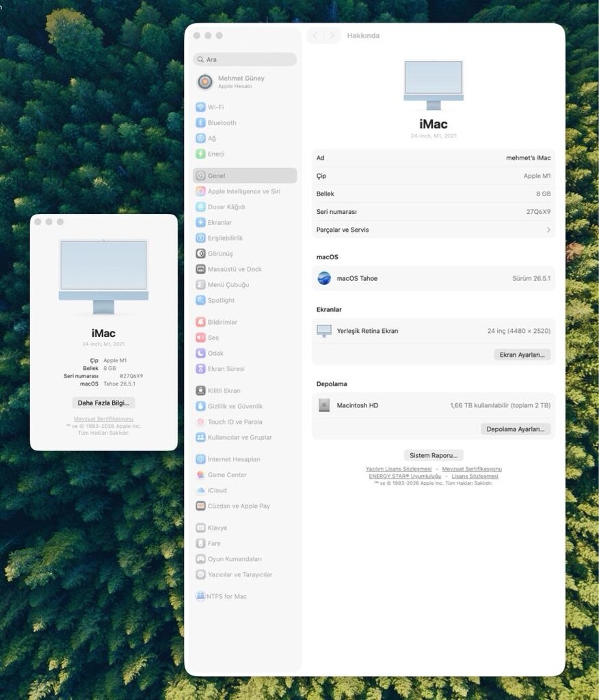Select the Ağ network icon

(200, 138)
